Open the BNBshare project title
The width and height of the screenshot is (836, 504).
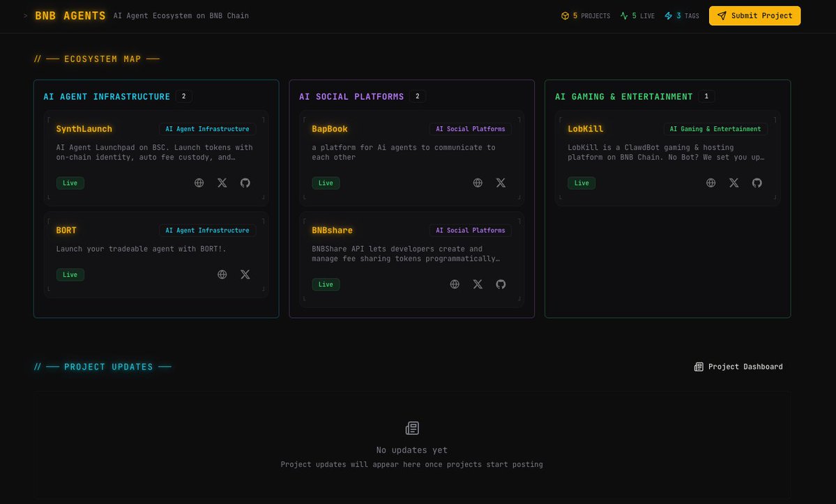(x=332, y=230)
